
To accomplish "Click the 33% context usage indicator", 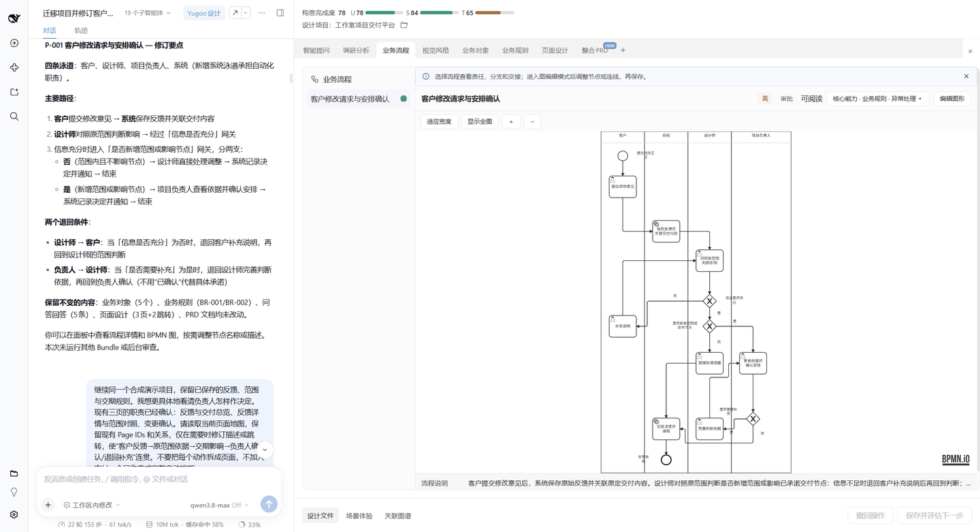I will 250,525.
